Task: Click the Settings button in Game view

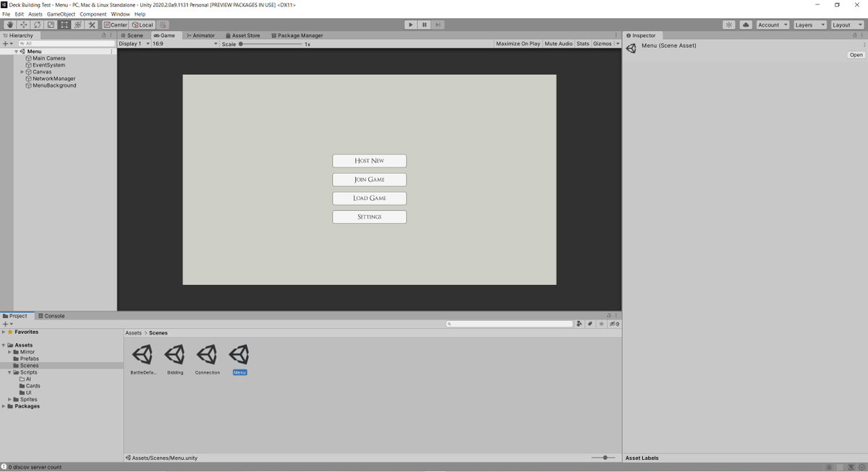Action: tap(370, 217)
